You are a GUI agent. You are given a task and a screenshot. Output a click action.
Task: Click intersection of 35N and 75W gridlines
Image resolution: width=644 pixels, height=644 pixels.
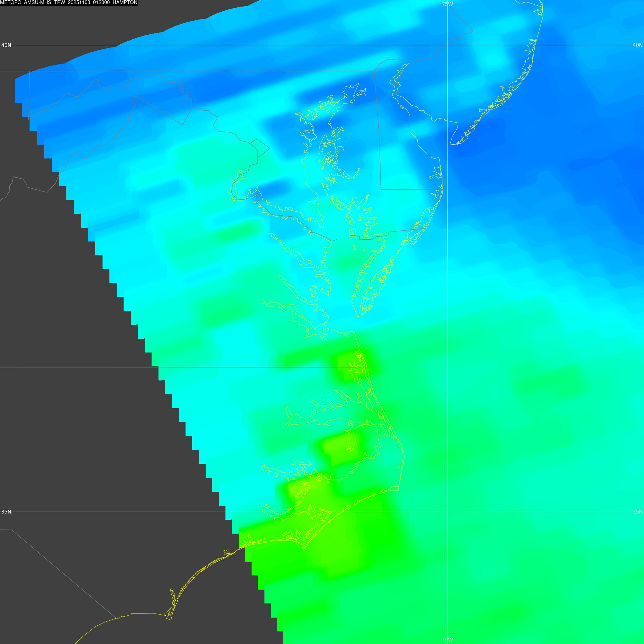(447, 512)
